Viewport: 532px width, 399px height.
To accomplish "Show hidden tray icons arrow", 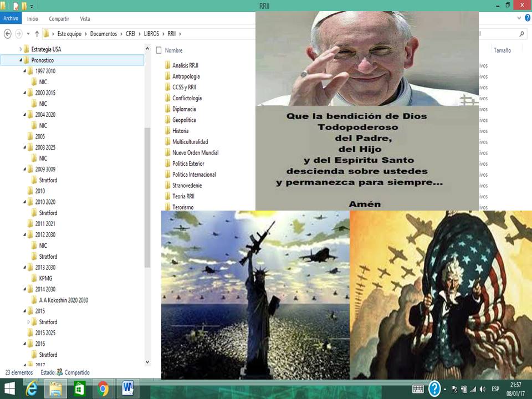I will pos(445,389).
